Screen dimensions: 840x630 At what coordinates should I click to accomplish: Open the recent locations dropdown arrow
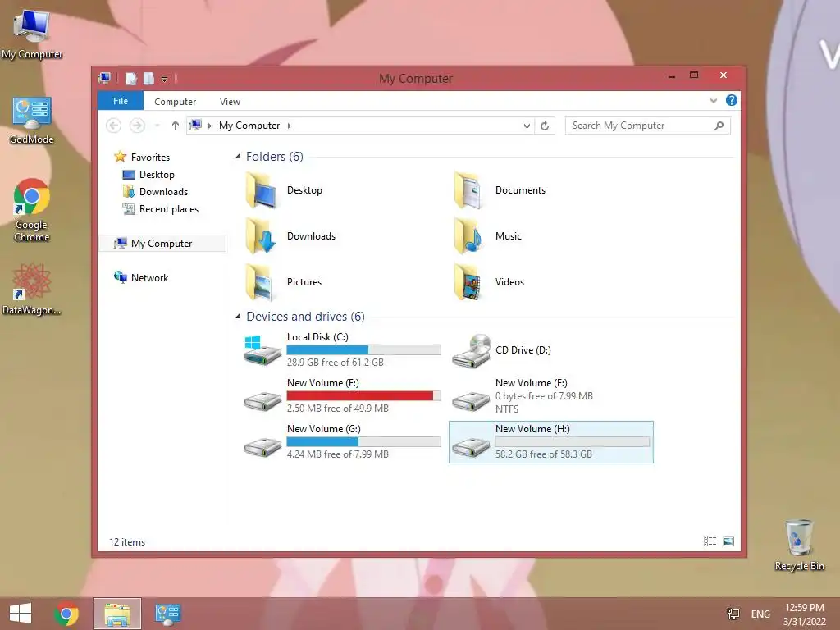[157, 126]
